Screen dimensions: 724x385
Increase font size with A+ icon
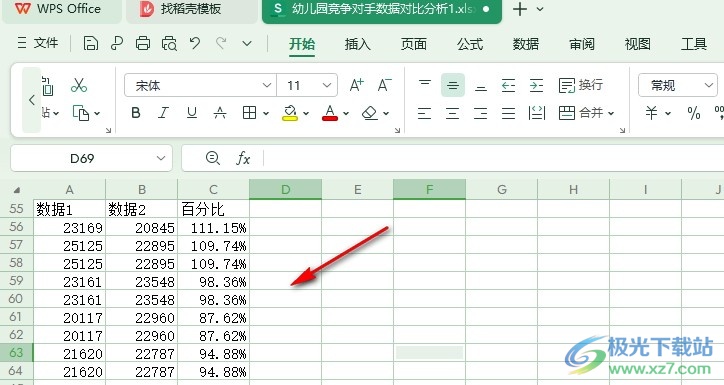[356, 85]
